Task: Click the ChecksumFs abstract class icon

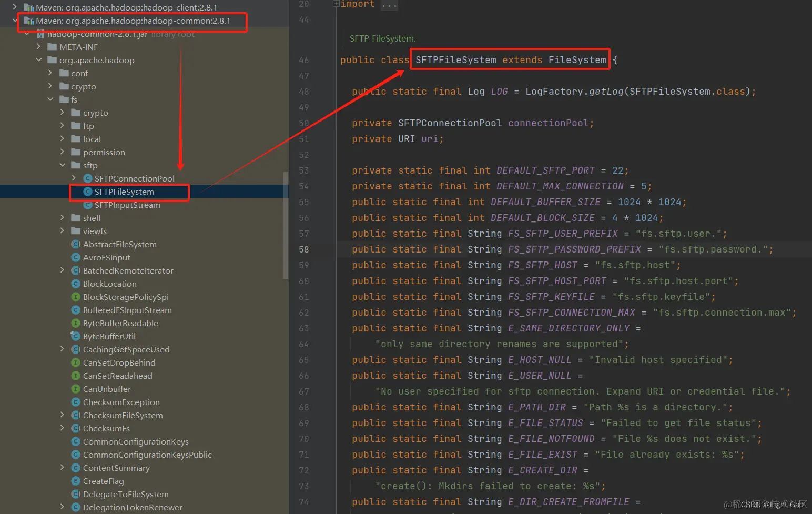Action: tap(76, 428)
